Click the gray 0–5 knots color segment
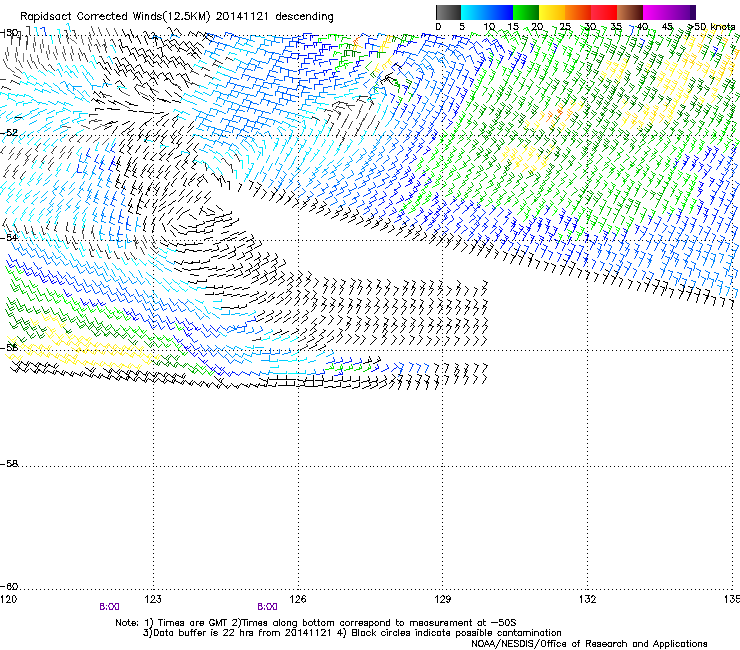740x650 pixels. click(448, 12)
